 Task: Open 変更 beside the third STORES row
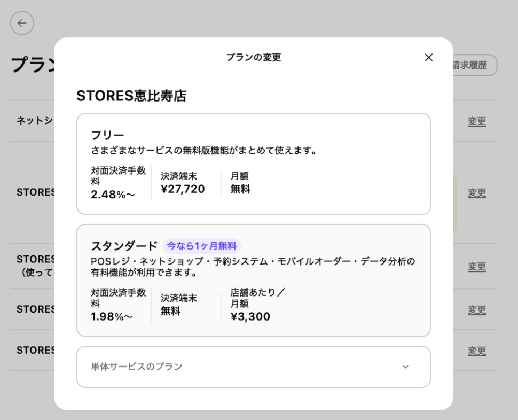(476, 266)
